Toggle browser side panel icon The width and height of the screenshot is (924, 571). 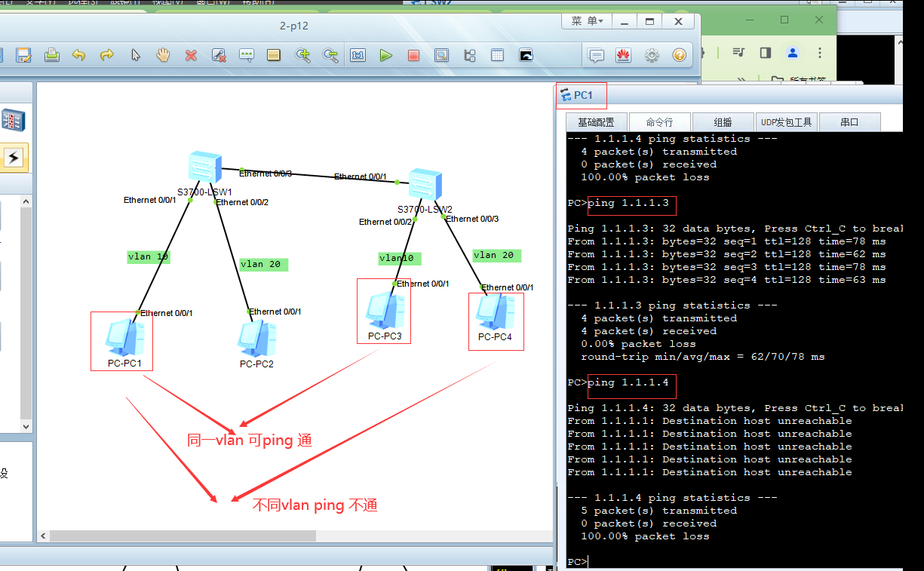point(766,52)
